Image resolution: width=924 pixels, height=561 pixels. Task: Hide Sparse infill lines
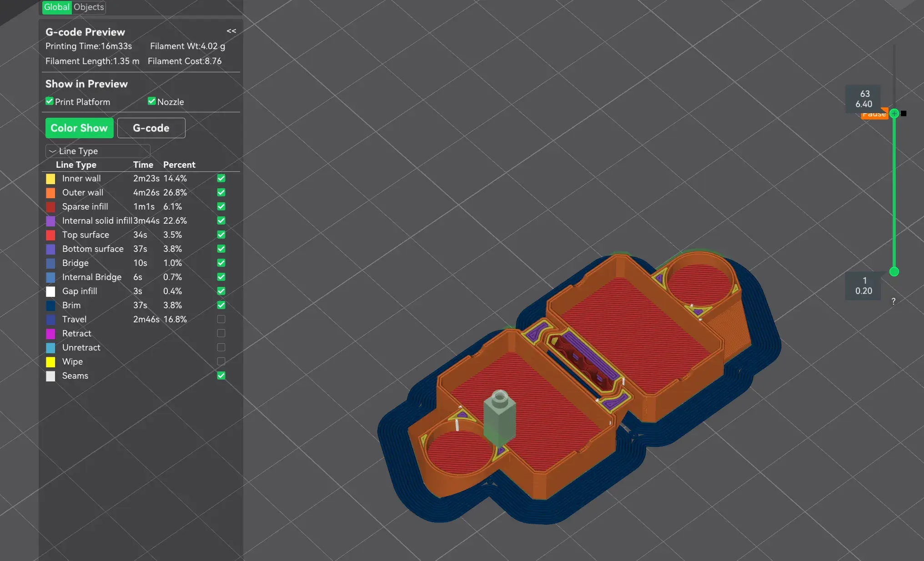point(221,206)
